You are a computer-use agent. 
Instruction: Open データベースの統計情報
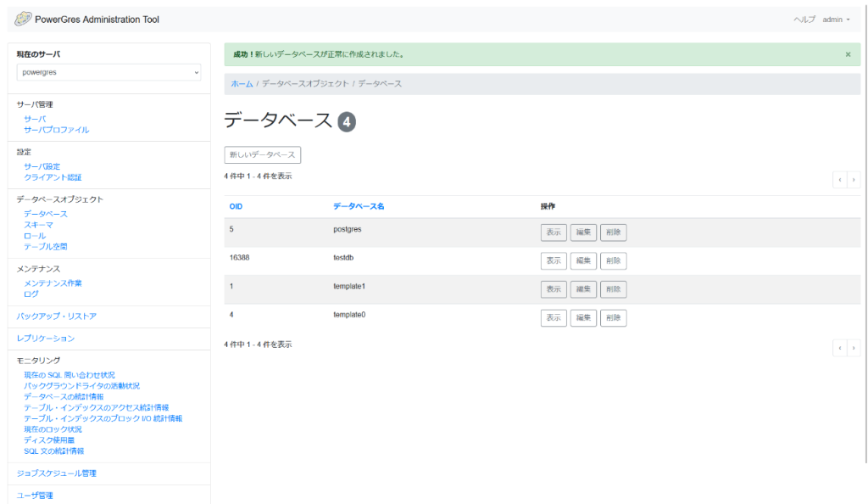click(64, 396)
